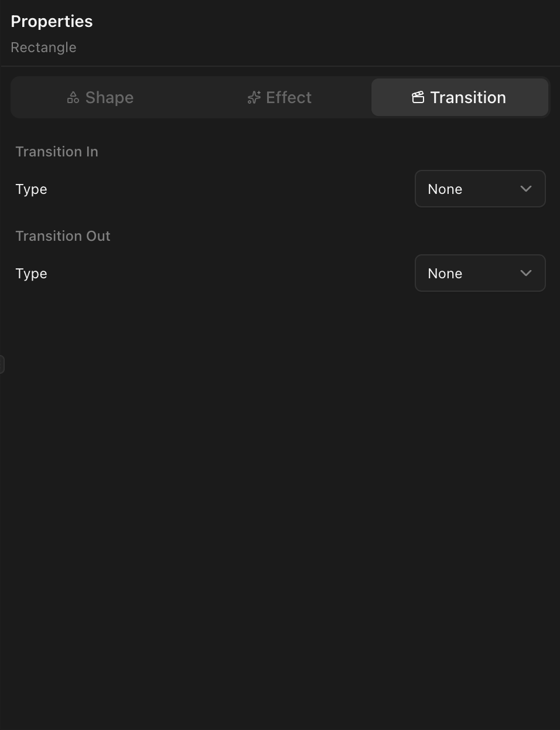Click the Type label under Transition Out
This screenshot has height=730, width=560.
tap(31, 273)
